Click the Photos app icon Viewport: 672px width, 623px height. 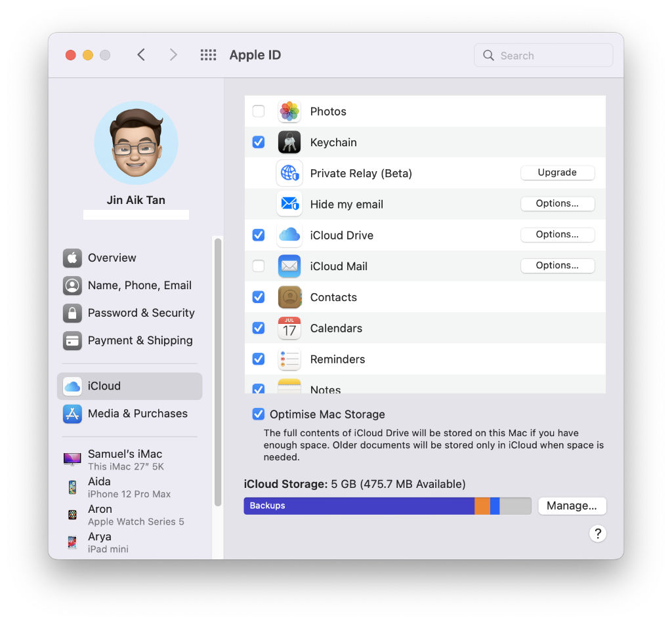click(289, 111)
